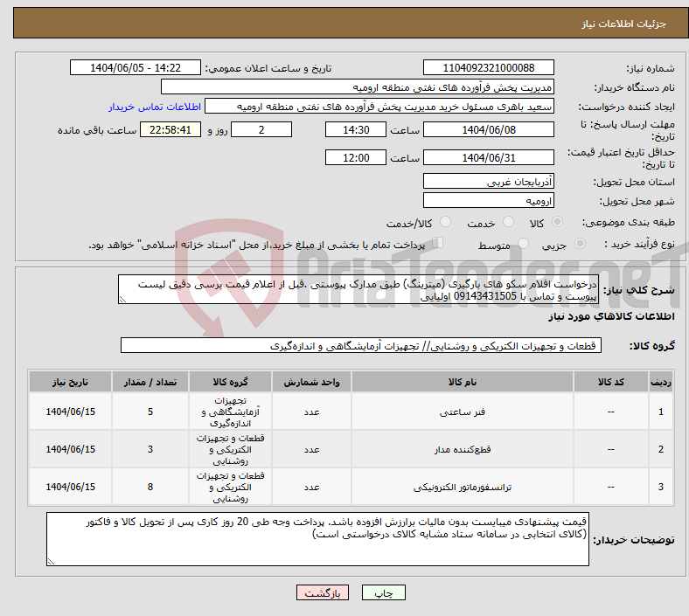Click the شرح کلی نیاز description textarea
This screenshot has height=616, width=689.
point(358,290)
